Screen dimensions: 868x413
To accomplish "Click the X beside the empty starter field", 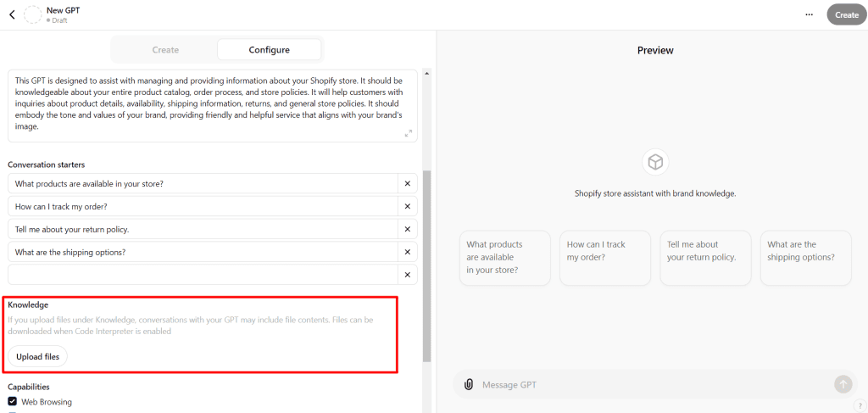I will pos(408,275).
